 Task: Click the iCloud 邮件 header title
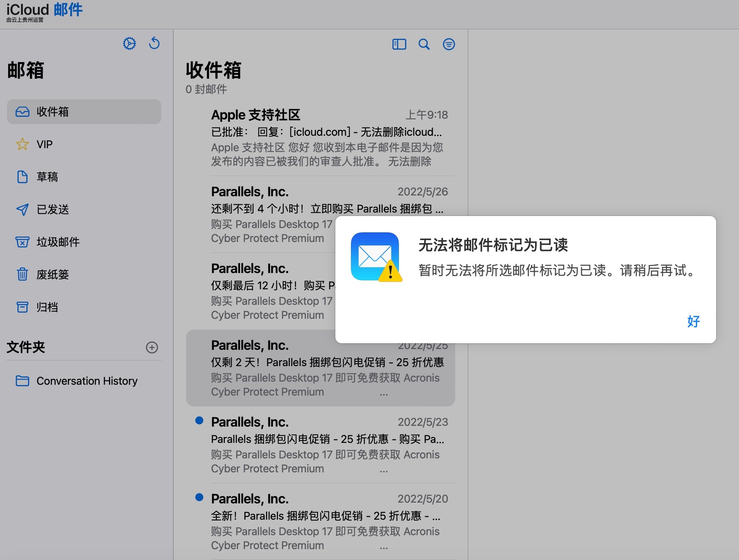pos(45,9)
